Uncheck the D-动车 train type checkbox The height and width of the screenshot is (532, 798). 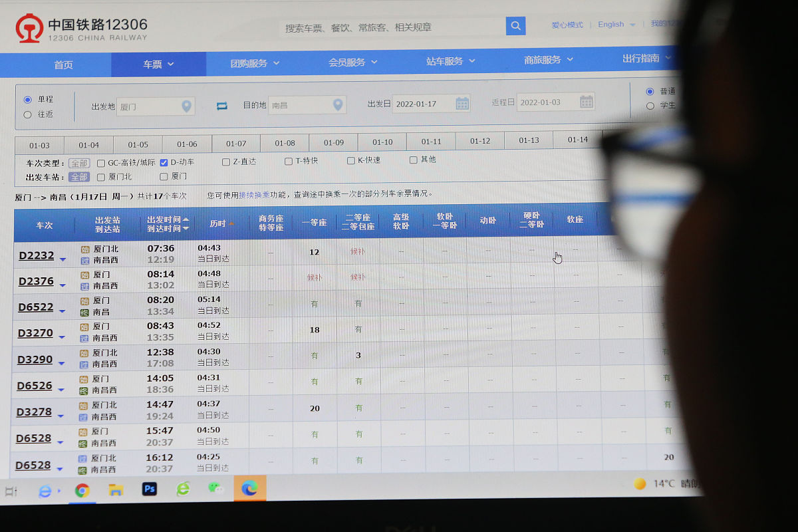point(164,162)
